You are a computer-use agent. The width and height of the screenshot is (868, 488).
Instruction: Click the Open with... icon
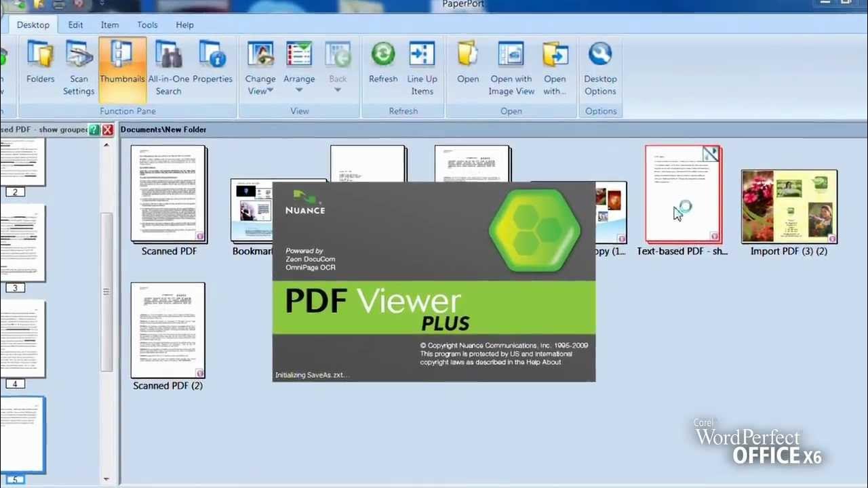click(555, 54)
